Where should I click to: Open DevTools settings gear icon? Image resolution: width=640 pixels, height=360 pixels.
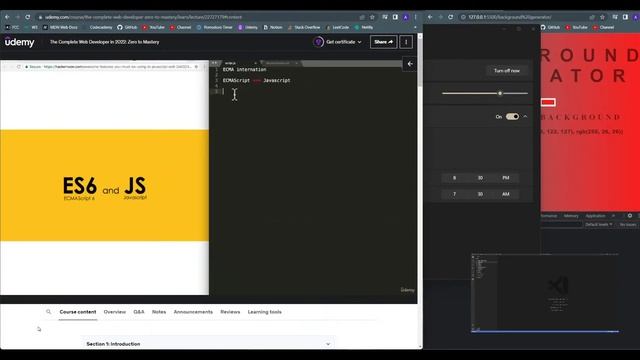[630, 216]
